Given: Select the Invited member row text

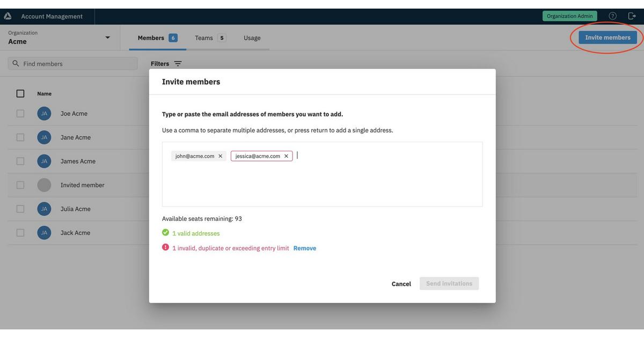Looking at the screenshot, I should click(x=83, y=185).
